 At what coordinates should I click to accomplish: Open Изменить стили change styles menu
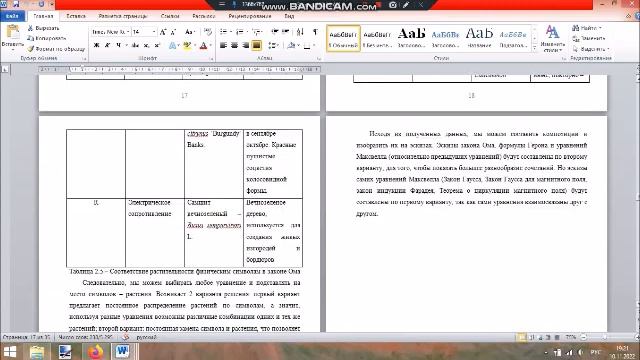pyautogui.click(x=552, y=39)
